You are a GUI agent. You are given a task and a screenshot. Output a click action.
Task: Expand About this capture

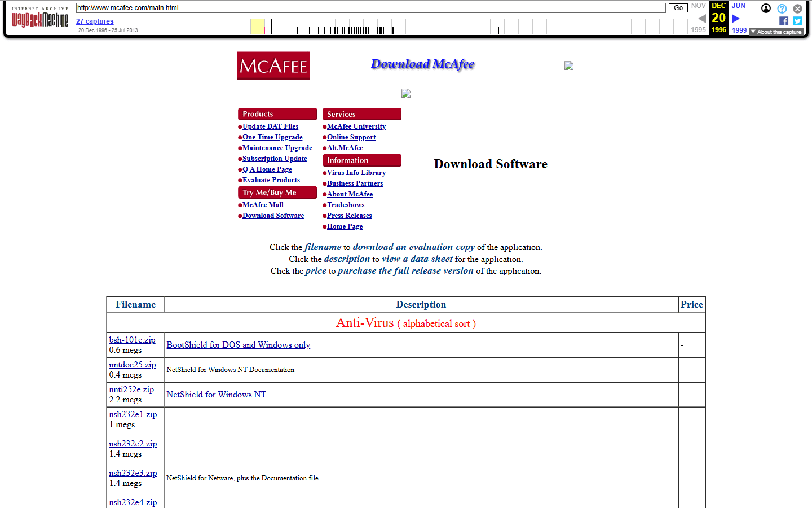point(776,32)
